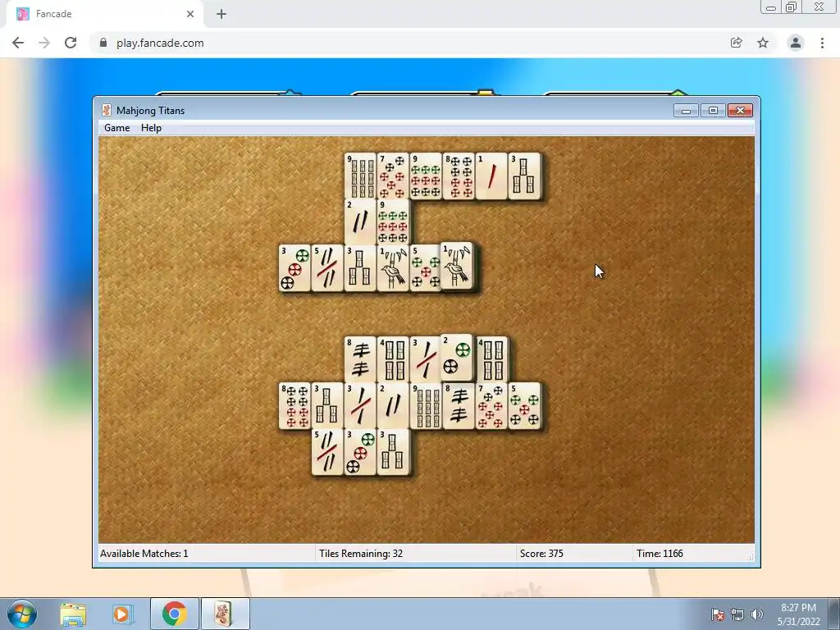The height and width of the screenshot is (630, 840).
Task: Click the 9 bamboo tile beside the top 7 dots
Action: [x=360, y=176]
